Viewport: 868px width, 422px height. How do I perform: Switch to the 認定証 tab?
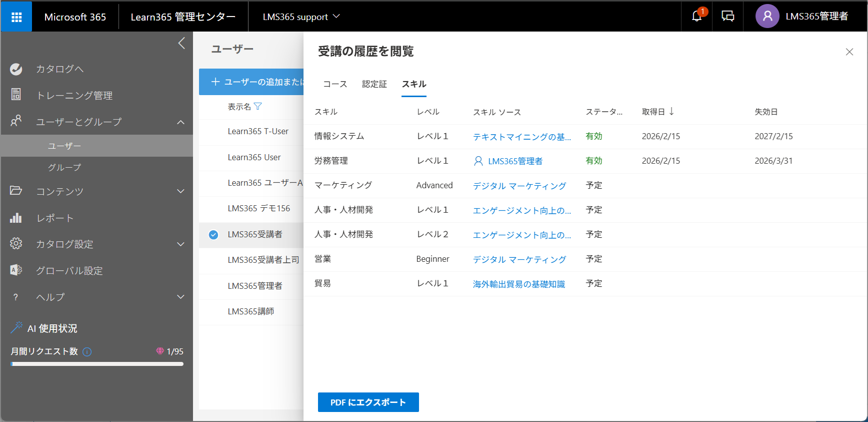(374, 84)
